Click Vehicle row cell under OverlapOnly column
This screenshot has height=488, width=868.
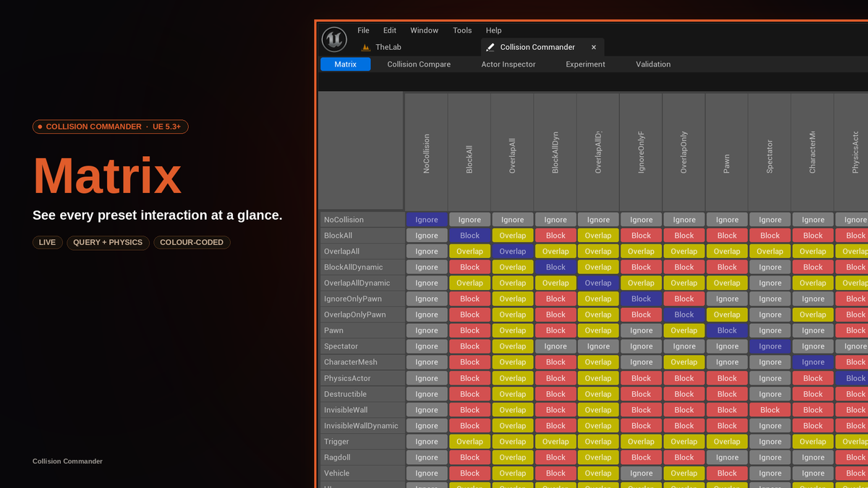[x=684, y=474]
